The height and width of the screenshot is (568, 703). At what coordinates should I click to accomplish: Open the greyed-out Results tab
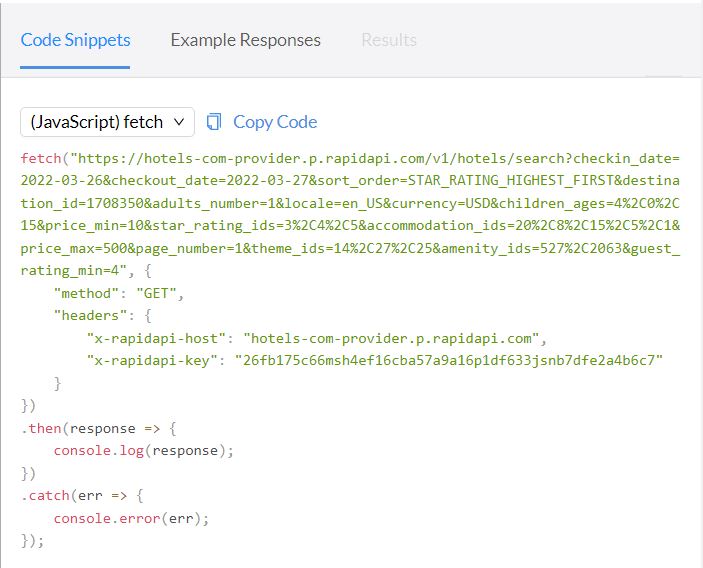tap(389, 40)
